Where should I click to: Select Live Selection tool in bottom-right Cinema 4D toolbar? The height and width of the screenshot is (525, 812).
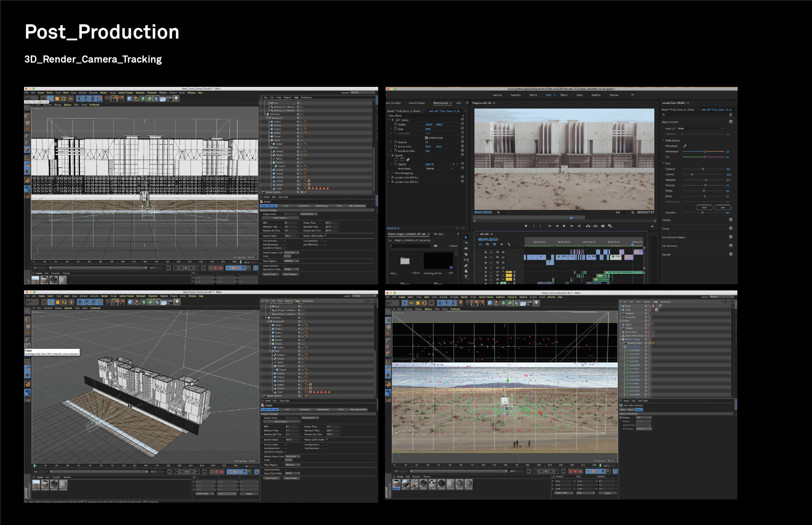point(404,303)
